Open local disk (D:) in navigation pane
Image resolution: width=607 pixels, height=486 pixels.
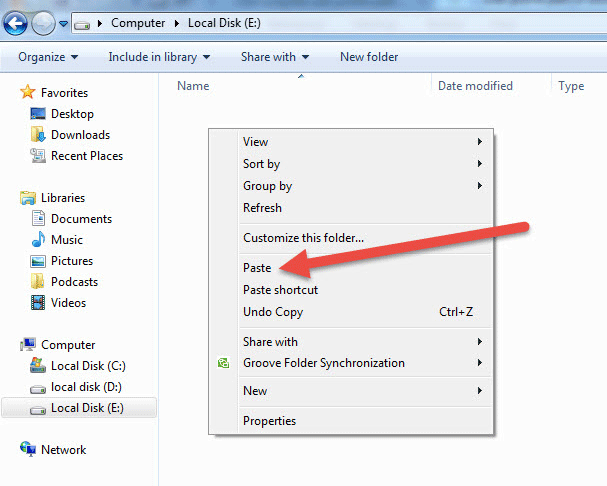(86, 387)
